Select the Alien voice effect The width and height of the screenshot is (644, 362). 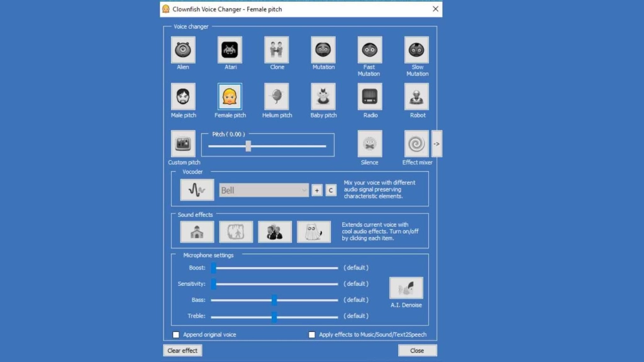coord(183,50)
